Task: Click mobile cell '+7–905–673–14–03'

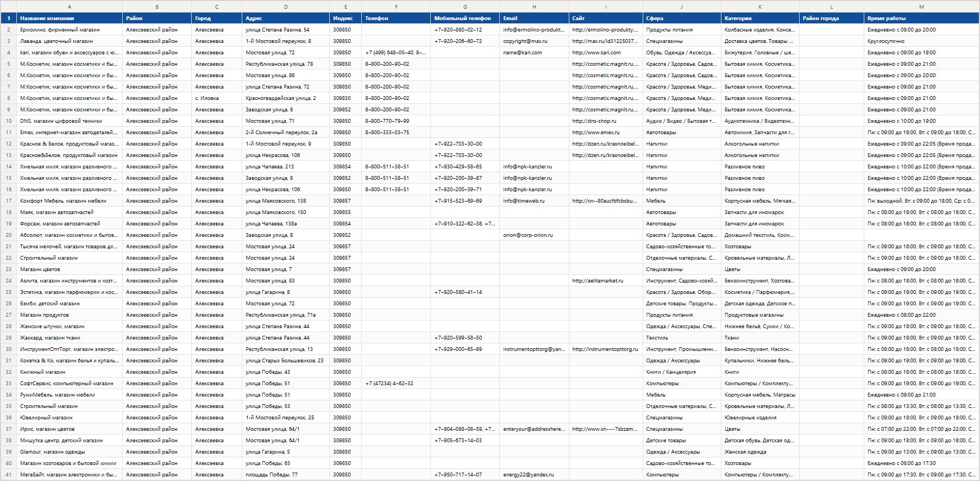Action: 465,441
